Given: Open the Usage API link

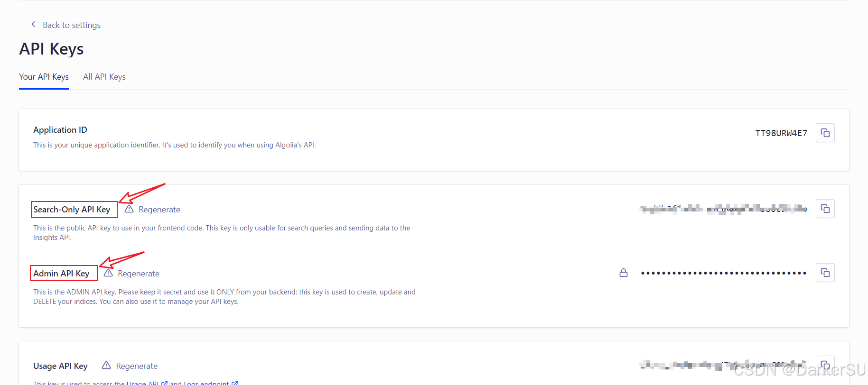Looking at the screenshot, I should [x=147, y=383].
